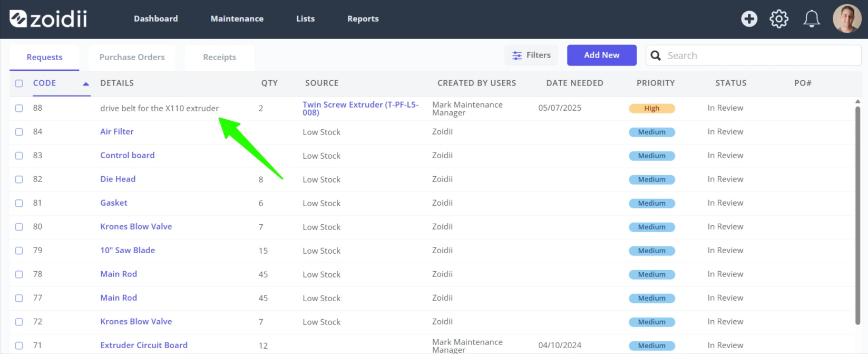868x354 pixels.
Task: Click the Zoidii logo
Action: pyautogui.click(x=48, y=19)
